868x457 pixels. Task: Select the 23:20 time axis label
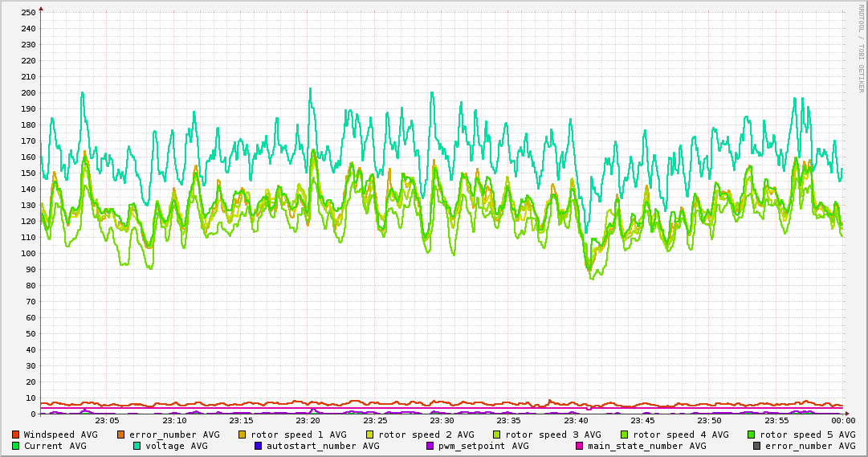tap(308, 421)
